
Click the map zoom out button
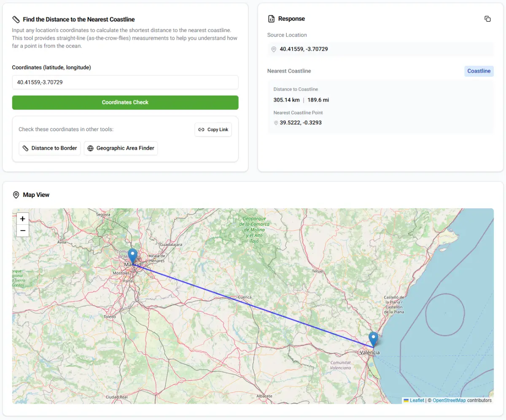(x=22, y=231)
